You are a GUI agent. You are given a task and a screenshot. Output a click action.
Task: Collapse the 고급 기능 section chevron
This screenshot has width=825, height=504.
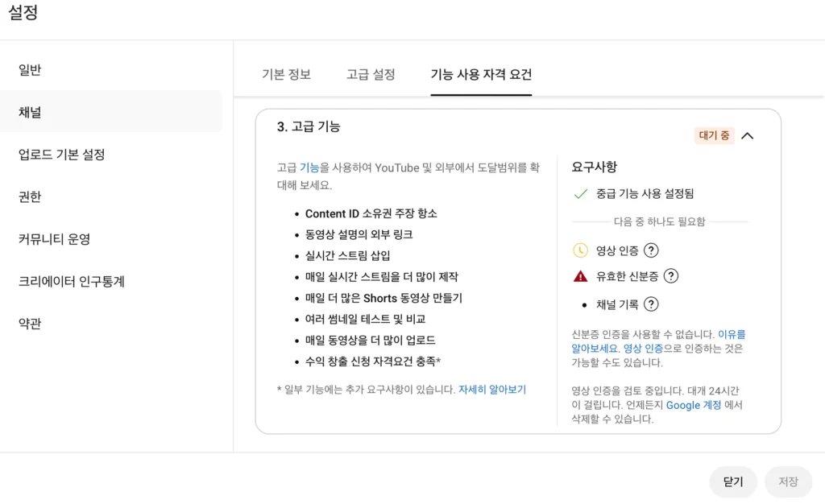747,136
